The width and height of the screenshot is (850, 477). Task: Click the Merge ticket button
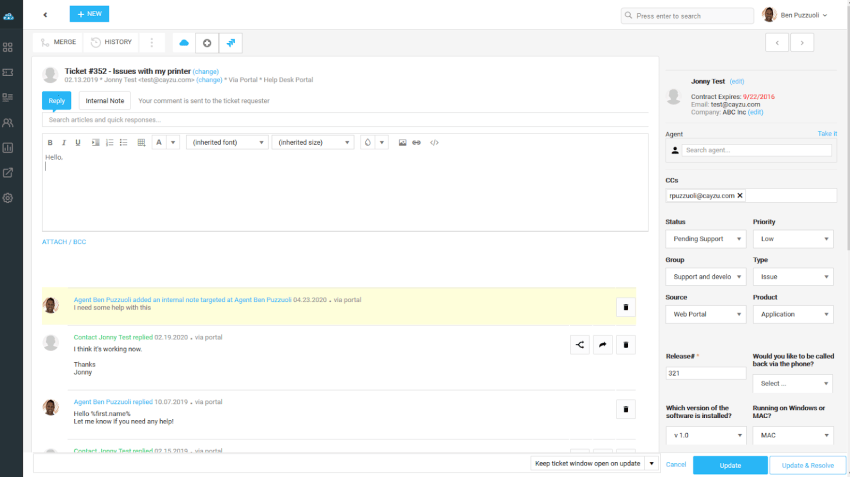tap(57, 43)
